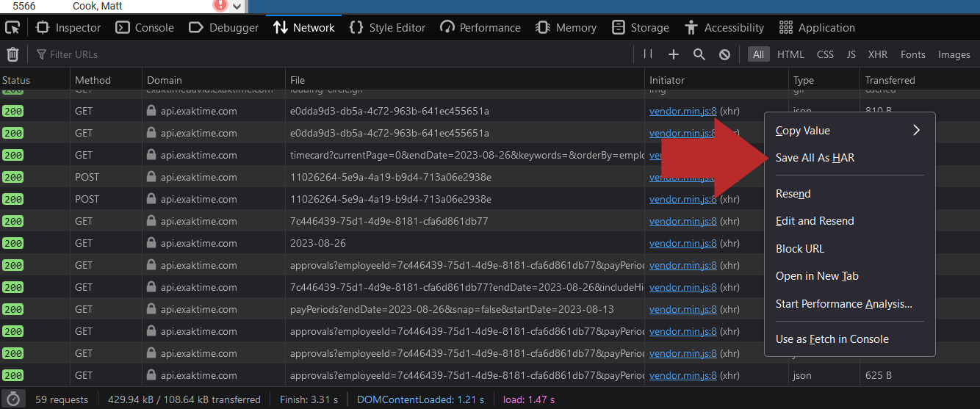Select Edit and Resend
Screen dimensions: 980x409
849,221
